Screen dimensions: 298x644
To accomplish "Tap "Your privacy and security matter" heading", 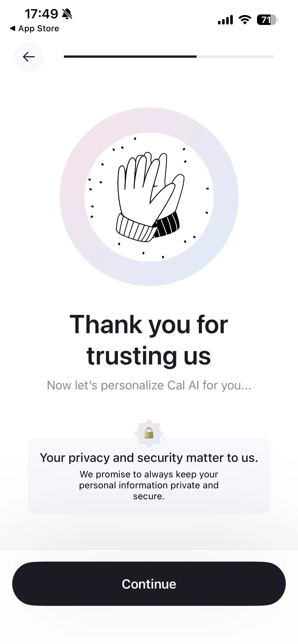I will pos(149,458).
